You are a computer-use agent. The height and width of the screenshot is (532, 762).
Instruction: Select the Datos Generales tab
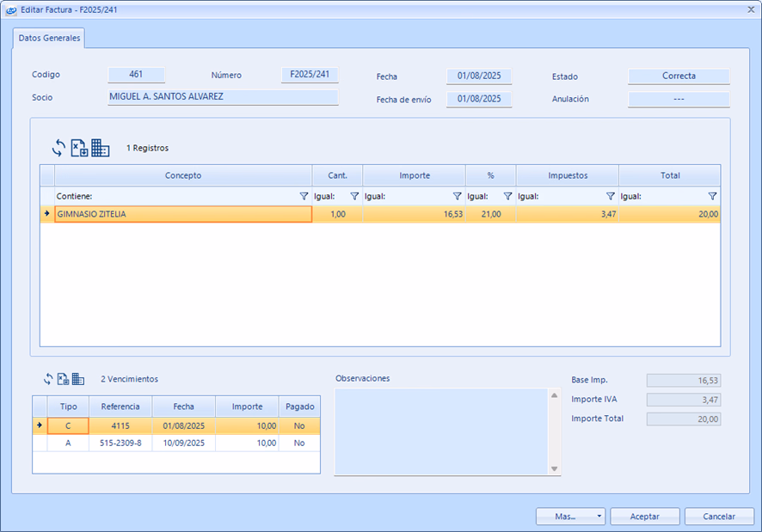[49, 39]
